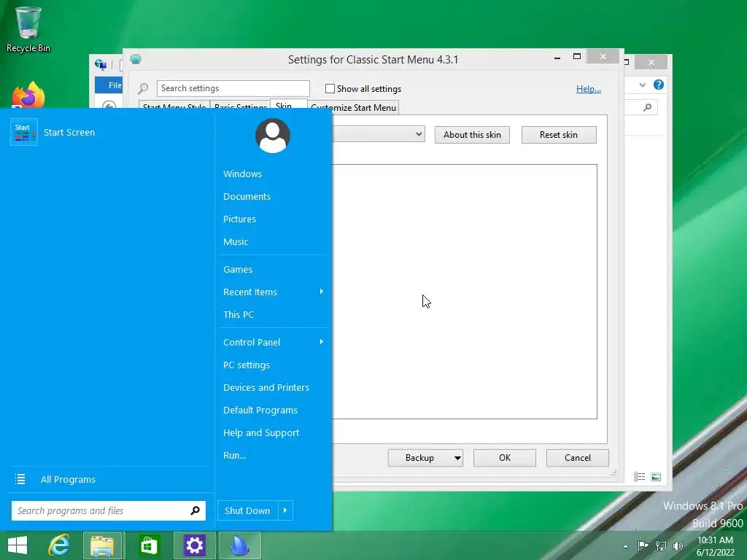Open Internet Explorer from the taskbar
Screen dimensions: 747x560
click(x=59, y=545)
